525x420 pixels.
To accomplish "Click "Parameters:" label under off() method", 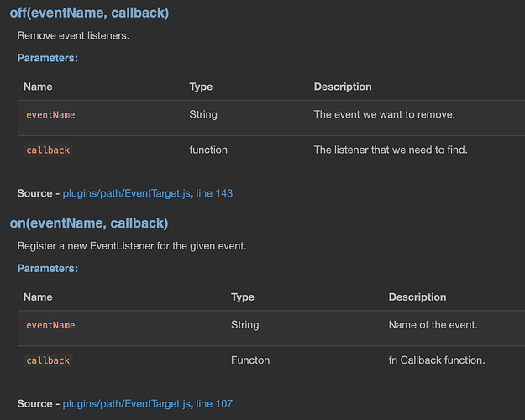I will coord(47,58).
